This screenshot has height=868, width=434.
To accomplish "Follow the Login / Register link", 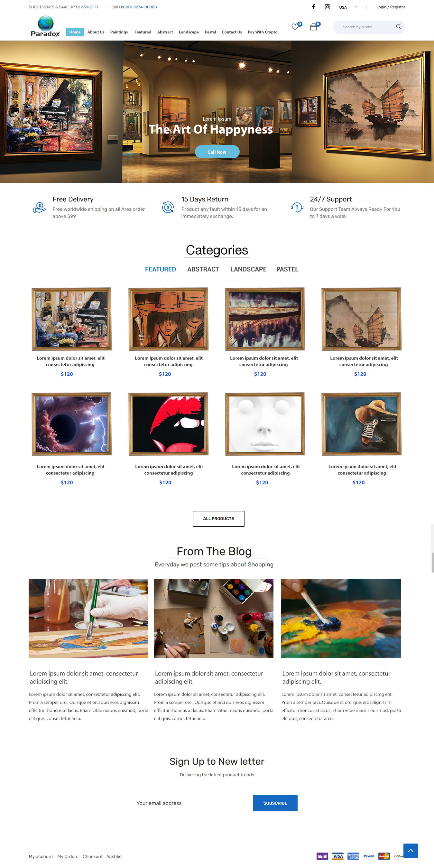I will coord(391,7).
